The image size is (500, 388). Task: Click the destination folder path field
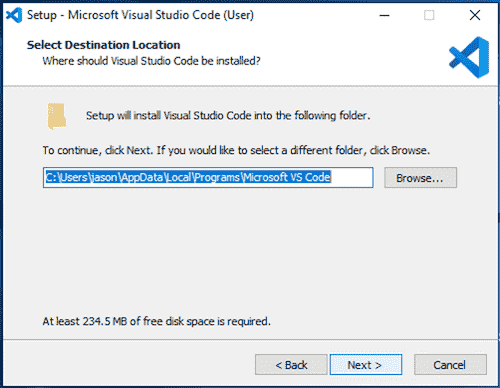pyautogui.click(x=208, y=178)
